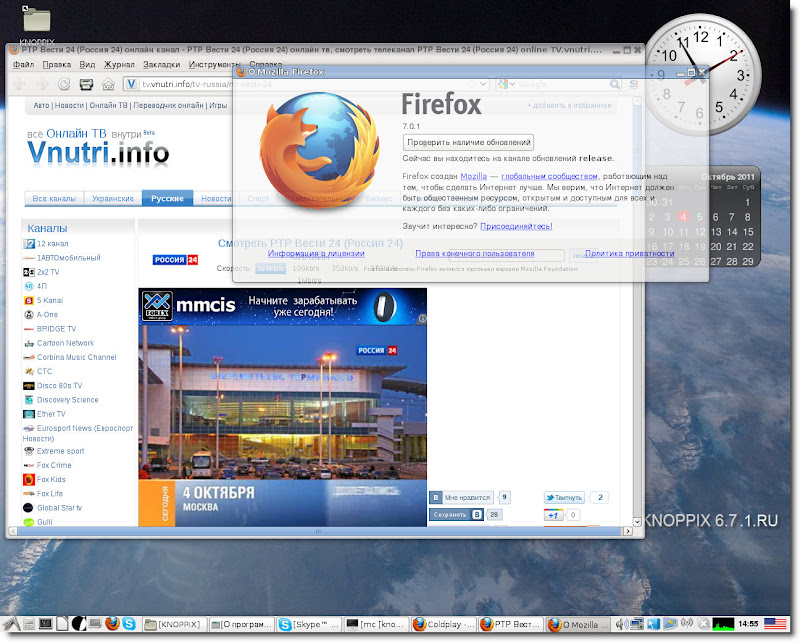Click Проверить наличие обновлений button
The width and height of the screenshot is (800, 642).
[x=468, y=142]
